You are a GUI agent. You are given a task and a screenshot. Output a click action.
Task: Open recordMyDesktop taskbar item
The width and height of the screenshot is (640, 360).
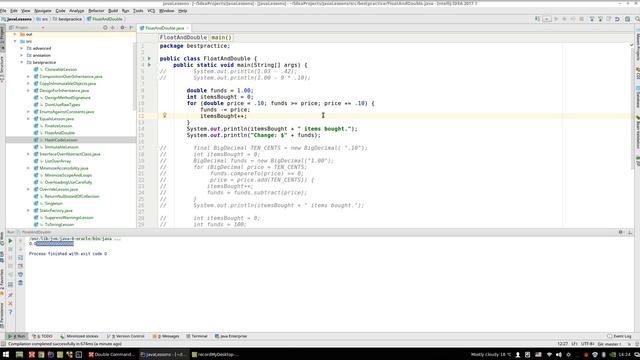pyautogui.click(x=215, y=354)
